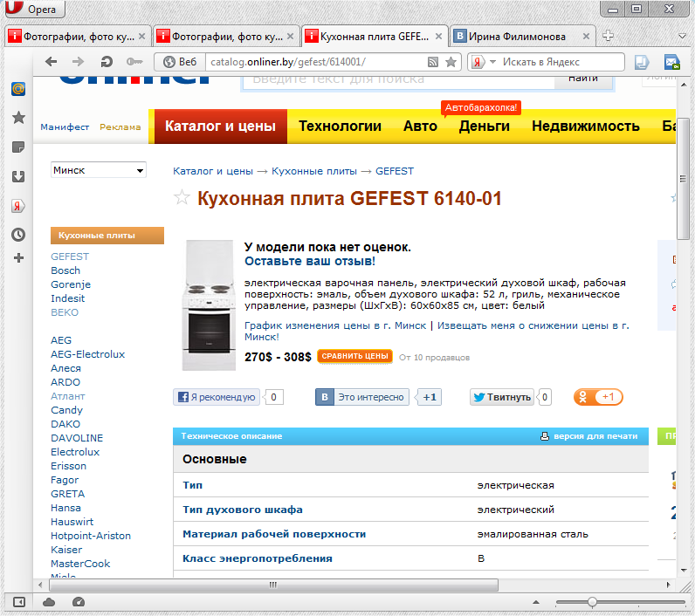Viewport: 695px width, 616px height.
Task: Open the Недвижимость section
Action: click(x=586, y=127)
